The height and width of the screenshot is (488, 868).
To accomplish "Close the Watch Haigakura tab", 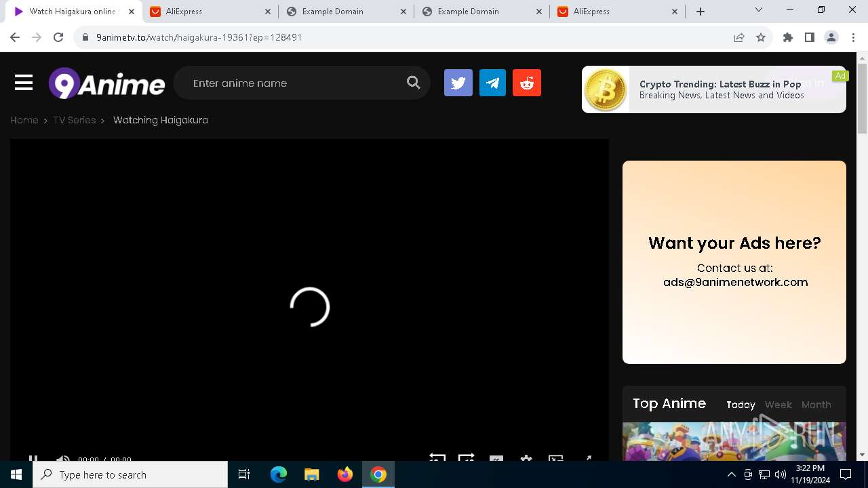I will (x=132, y=12).
